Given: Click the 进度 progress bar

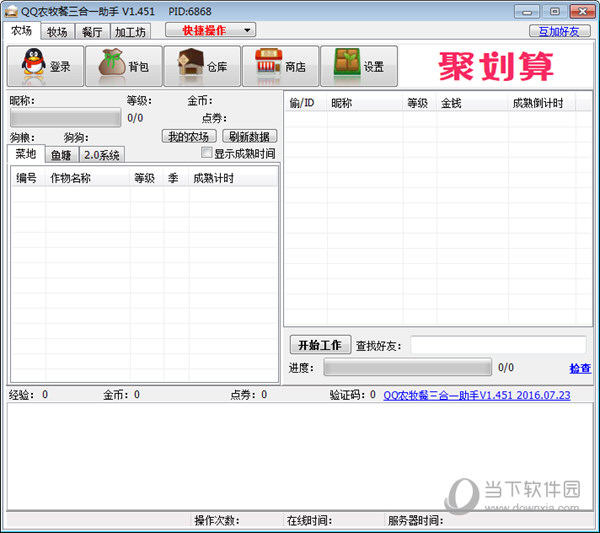Looking at the screenshot, I should tap(408, 367).
